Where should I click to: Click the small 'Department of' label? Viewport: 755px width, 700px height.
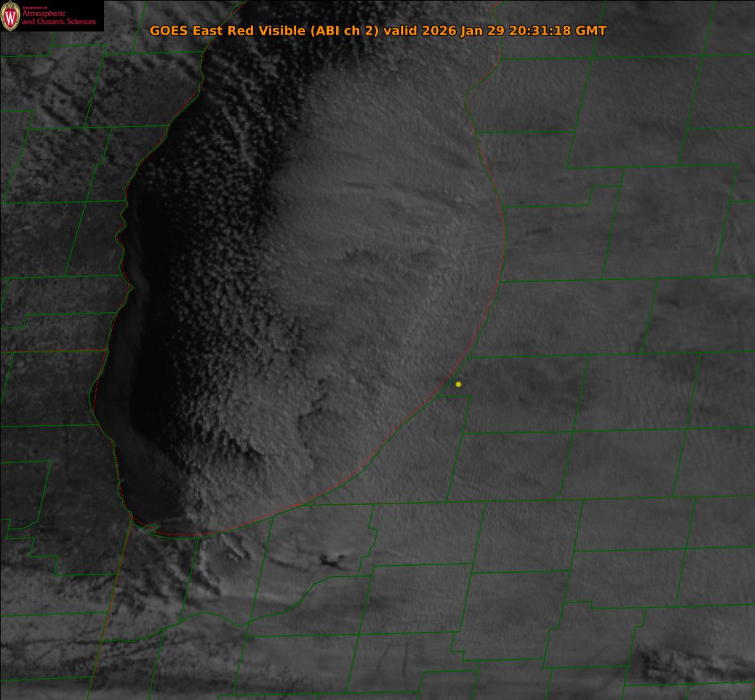click(x=35, y=8)
